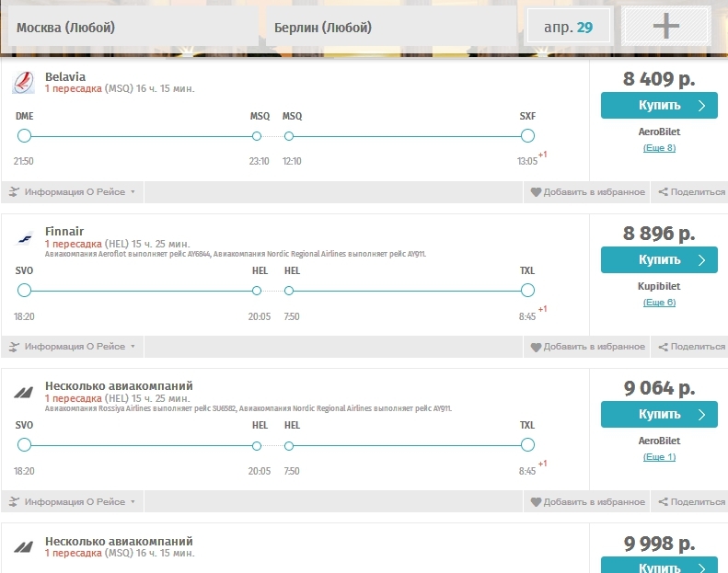Click the TXL arrival point on the Finnair route
728x573 pixels.
tap(527, 291)
